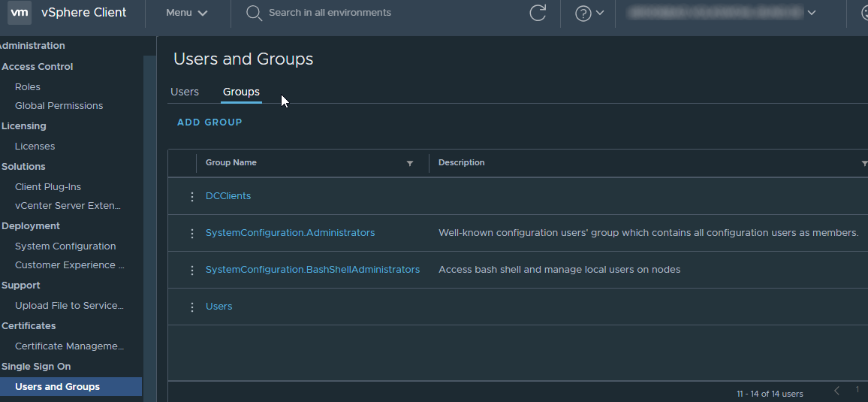Refresh the vSphere Client view

tap(538, 13)
